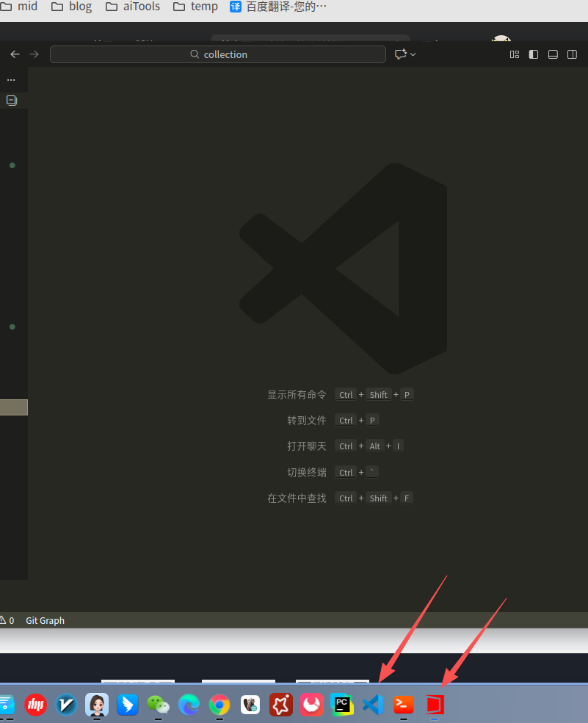This screenshot has height=723, width=588.
Task: Launch Visual Studio Code from the dock
Action: coord(373,705)
